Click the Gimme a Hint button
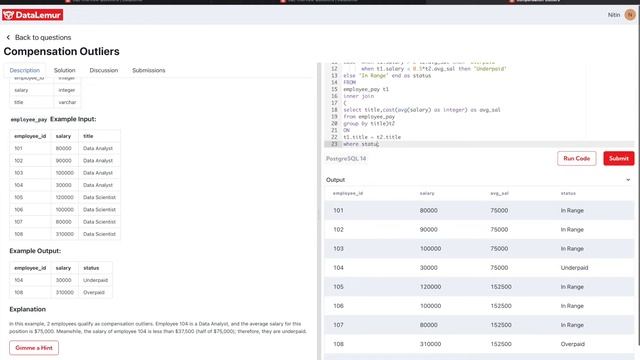 [x=34, y=348]
